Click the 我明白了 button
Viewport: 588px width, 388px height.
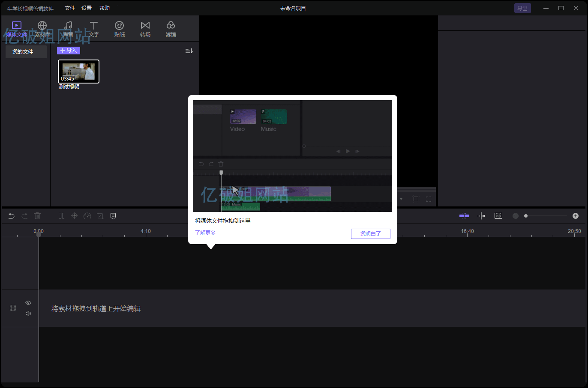(x=370, y=233)
